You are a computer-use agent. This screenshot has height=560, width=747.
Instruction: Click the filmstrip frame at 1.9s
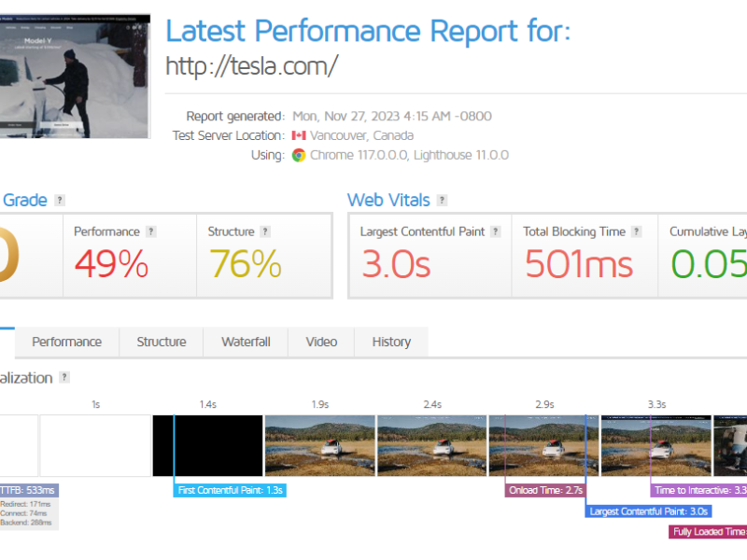pyautogui.click(x=319, y=446)
